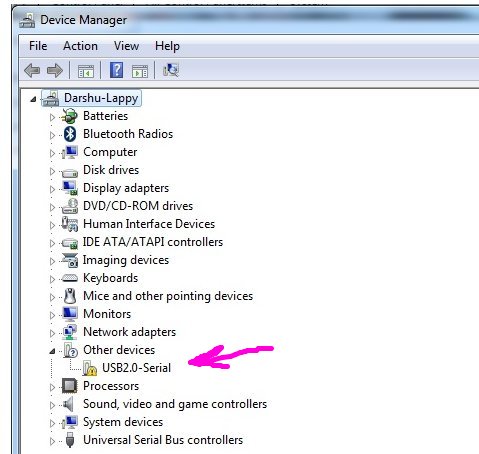Viewport: 479px width, 454px height.
Task: Expand Universal Serial Bus controllers arrow
Action: (x=52, y=441)
